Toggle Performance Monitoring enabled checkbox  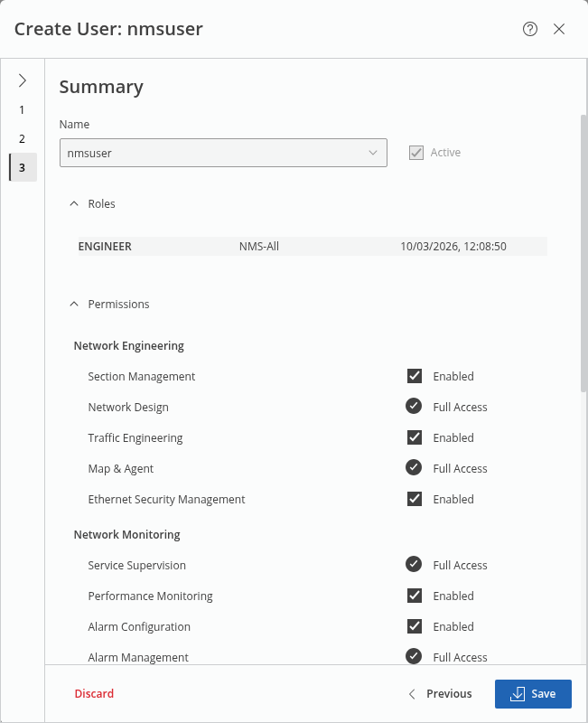tap(415, 596)
